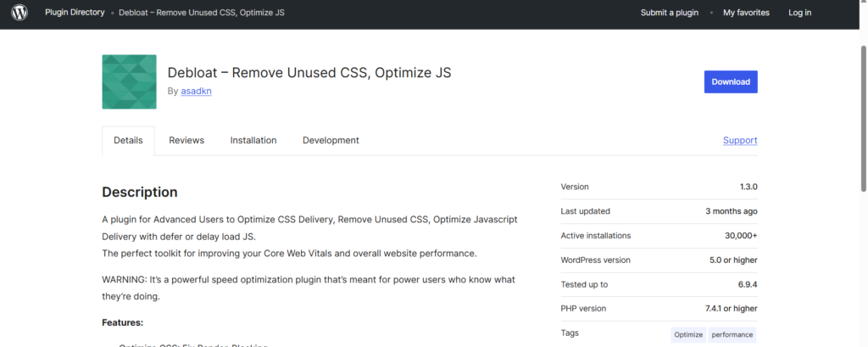Click the WARNING paragraph text
This screenshot has width=868, height=347.
(309, 288)
